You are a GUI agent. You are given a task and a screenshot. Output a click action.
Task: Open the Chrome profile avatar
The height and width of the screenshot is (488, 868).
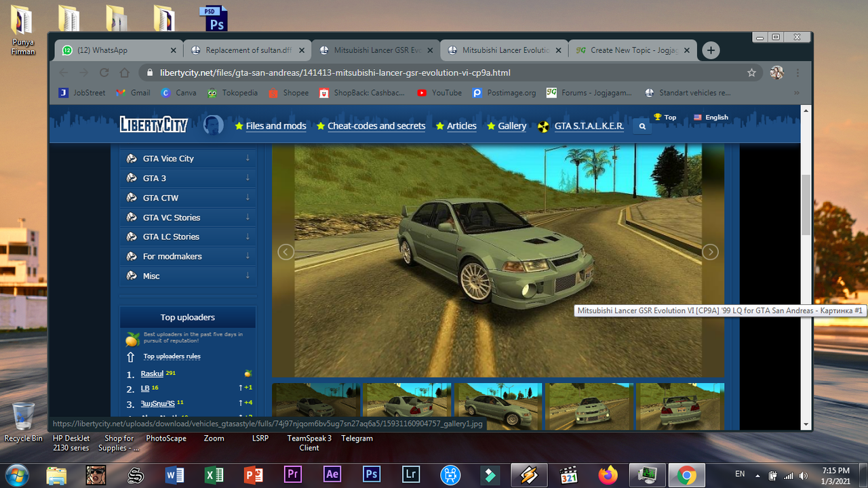pos(777,73)
